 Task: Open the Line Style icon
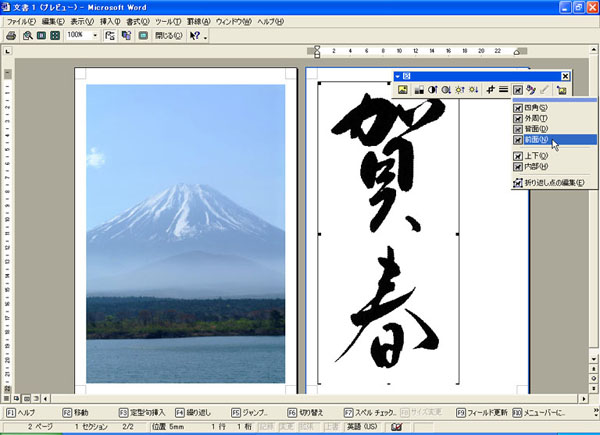click(x=504, y=90)
